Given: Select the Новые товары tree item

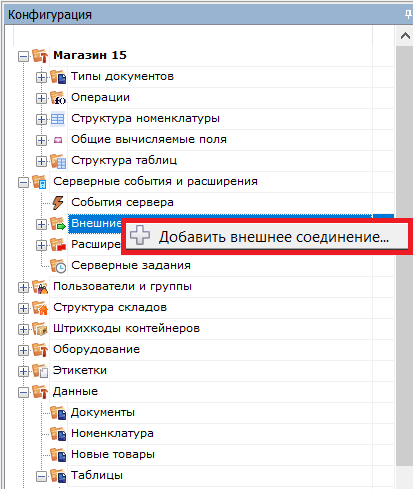Looking at the screenshot, I should point(113,454).
